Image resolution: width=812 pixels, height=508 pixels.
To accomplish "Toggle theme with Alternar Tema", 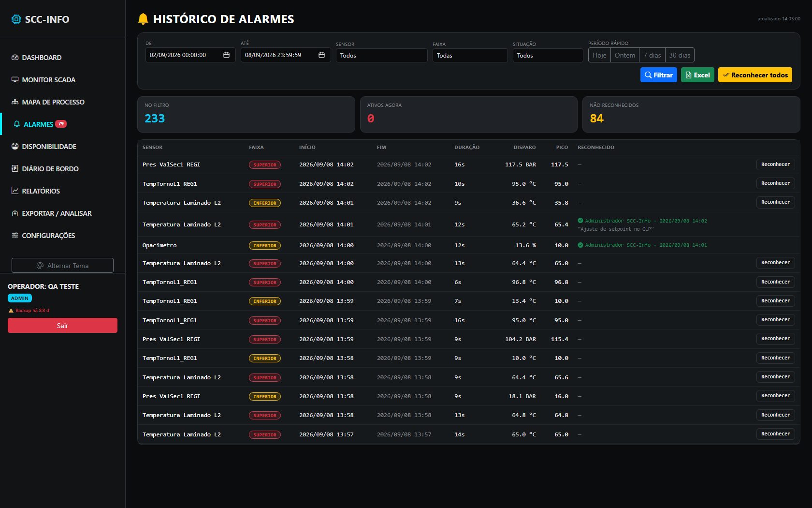I will [x=62, y=266].
